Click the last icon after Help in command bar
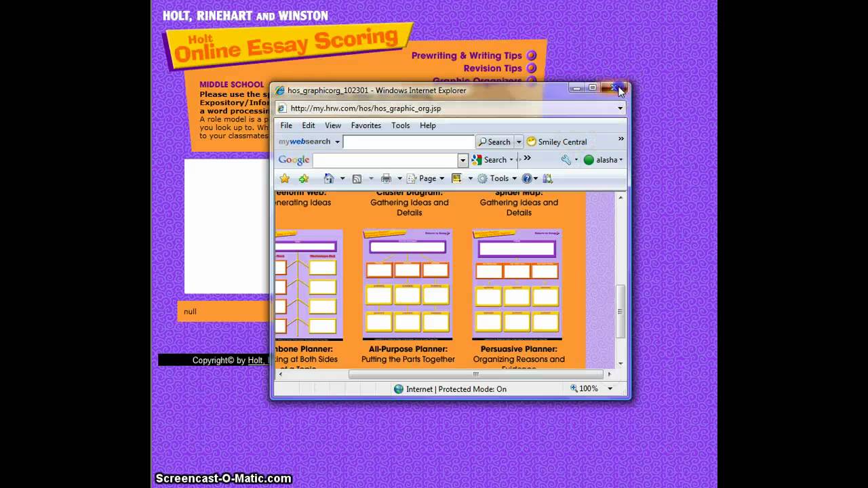This screenshot has width=868, height=488. pos(548,178)
